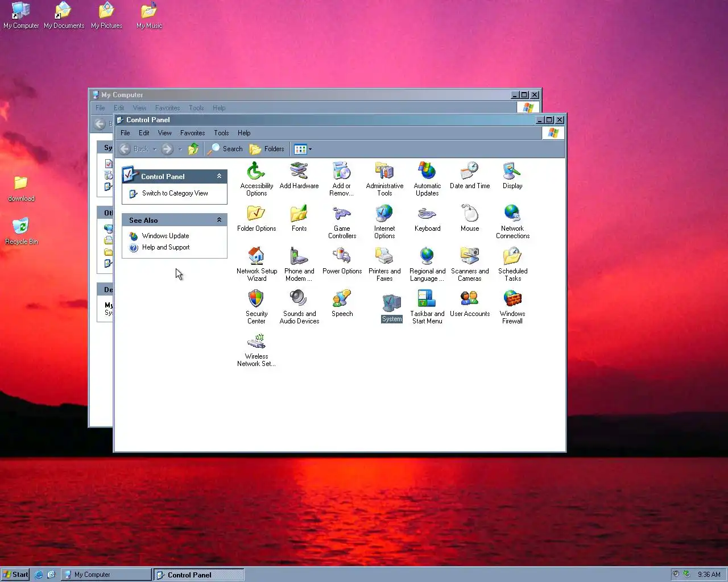Open the Edit menu in Control Panel
The height and width of the screenshot is (582, 728).
pyautogui.click(x=144, y=133)
